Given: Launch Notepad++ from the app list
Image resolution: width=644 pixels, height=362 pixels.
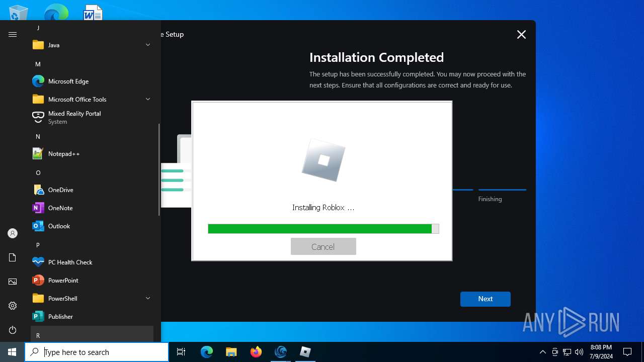Looking at the screenshot, I should point(92,153).
